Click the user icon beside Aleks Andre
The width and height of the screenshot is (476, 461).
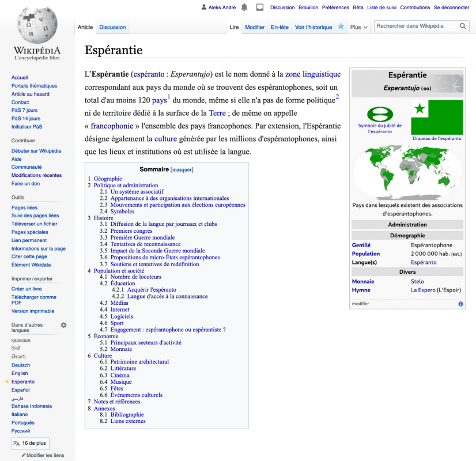(x=203, y=7)
